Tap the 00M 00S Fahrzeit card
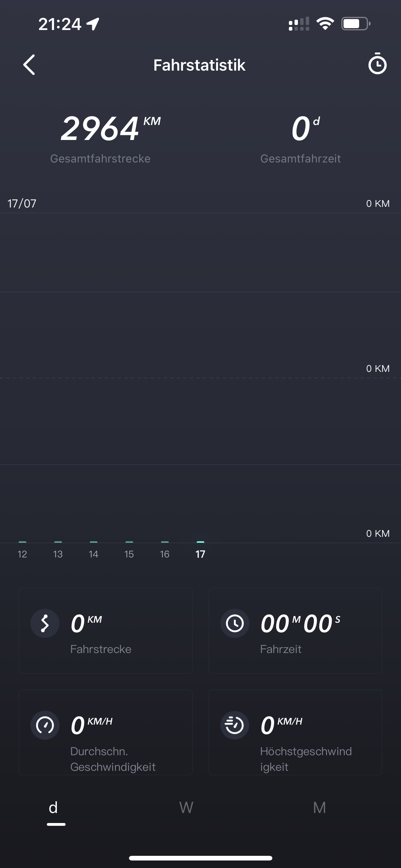The image size is (401, 868). (x=295, y=631)
